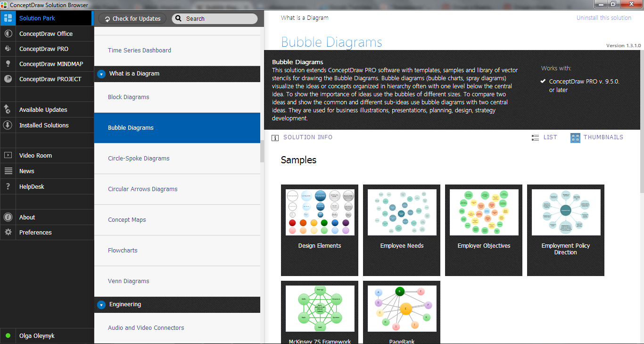Click Uninstall this solution link
Image resolution: width=644 pixels, height=344 pixels.
click(x=603, y=17)
